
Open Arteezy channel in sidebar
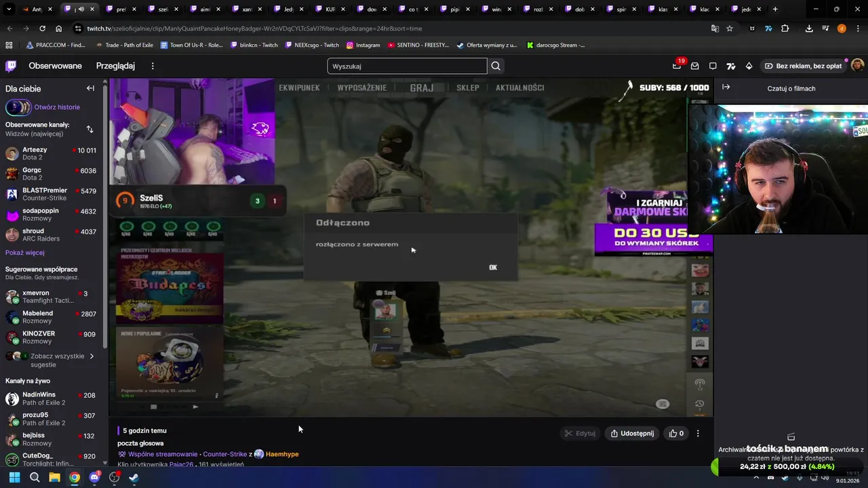(x=51, y=154)
